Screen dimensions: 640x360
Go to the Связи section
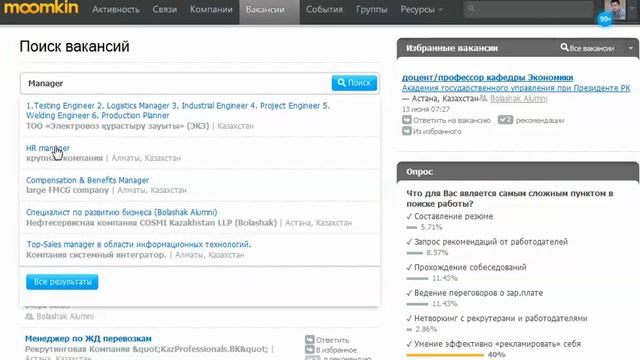(164, 9)
